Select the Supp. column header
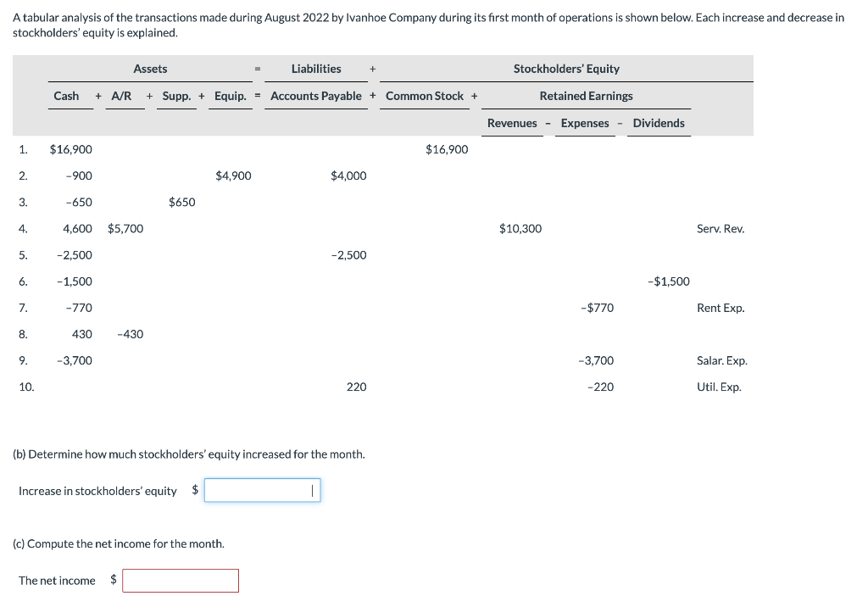The height and width of the screenshot is (607, 868). [176, 96]
